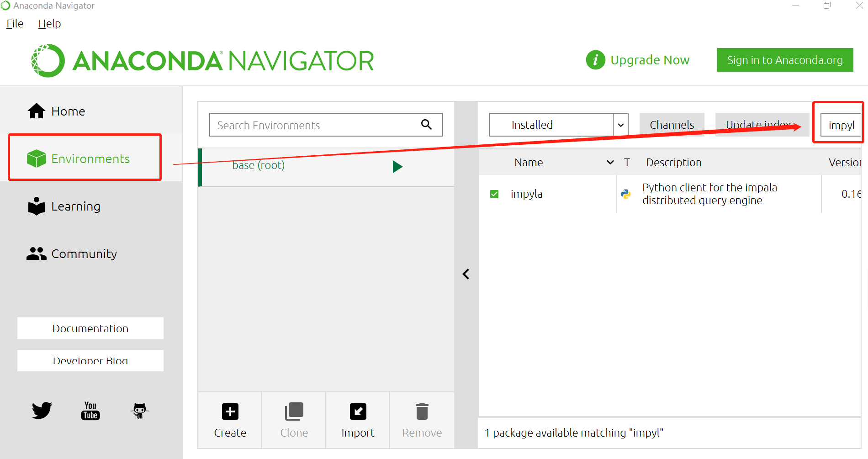Click the impyla package name
The image size is (868, 459).
[x=526, y=194]
